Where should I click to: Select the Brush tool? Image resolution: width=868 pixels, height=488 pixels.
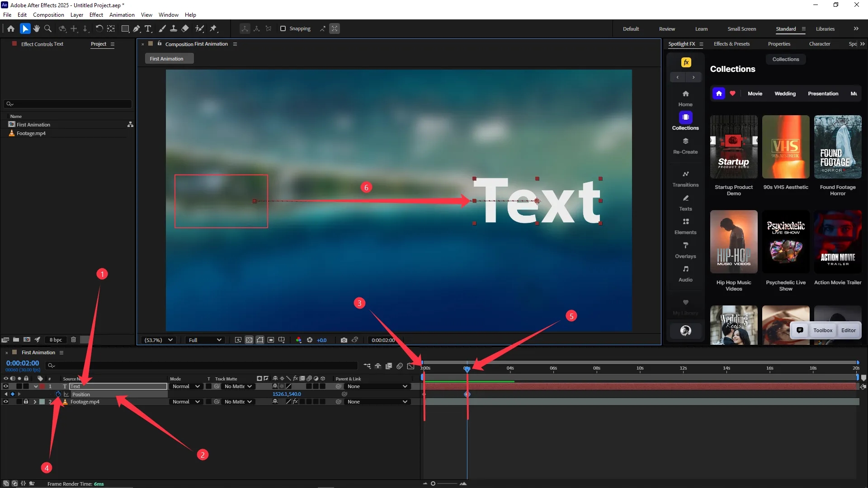[x=162, y=28]
